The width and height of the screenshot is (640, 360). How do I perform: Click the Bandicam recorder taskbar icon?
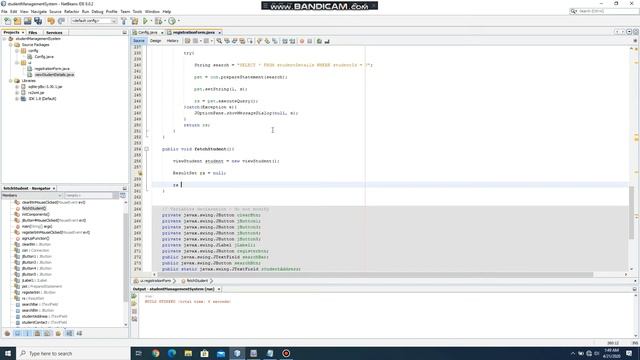click(286, 353)
